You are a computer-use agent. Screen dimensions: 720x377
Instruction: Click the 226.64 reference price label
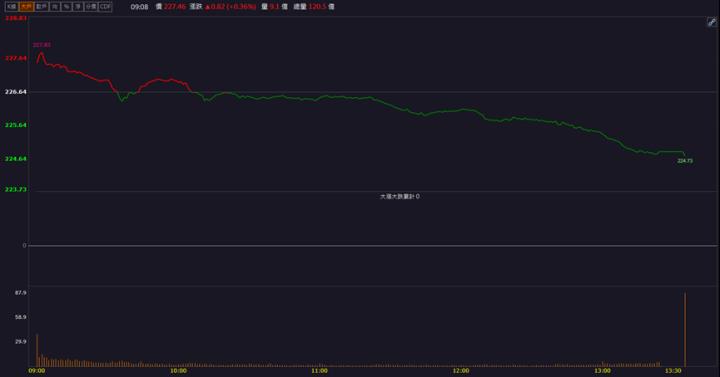tap(16, 92)
